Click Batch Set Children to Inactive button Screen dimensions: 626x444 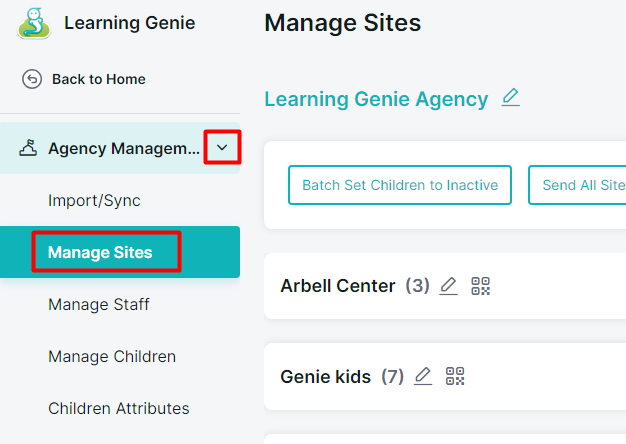pyautogui.click(x=400, y=185)
